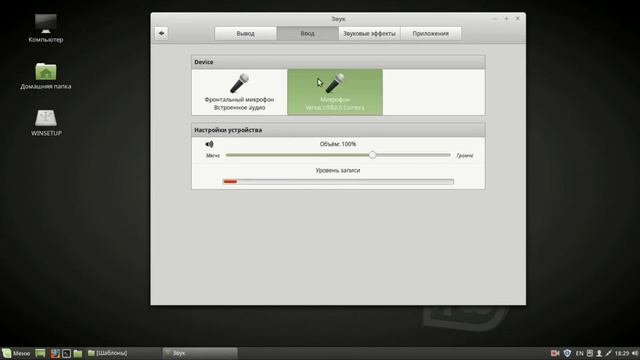Screen dimensions: 640x360
Task: Maximize the Звук window
Action: click(x=506, y=19)
